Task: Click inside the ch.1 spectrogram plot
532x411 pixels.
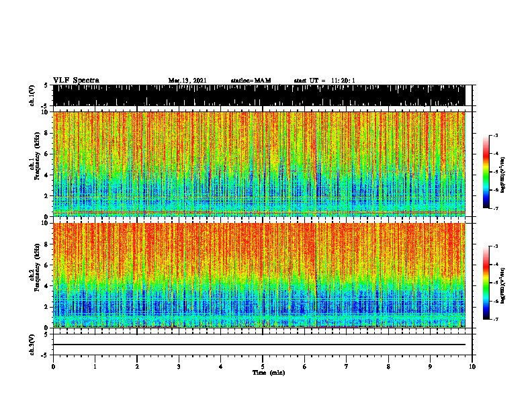Action: tap(259, 164)
